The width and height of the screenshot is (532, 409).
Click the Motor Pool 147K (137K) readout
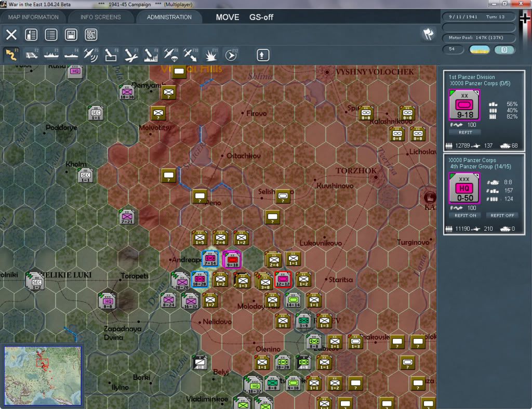click(478, 37)
